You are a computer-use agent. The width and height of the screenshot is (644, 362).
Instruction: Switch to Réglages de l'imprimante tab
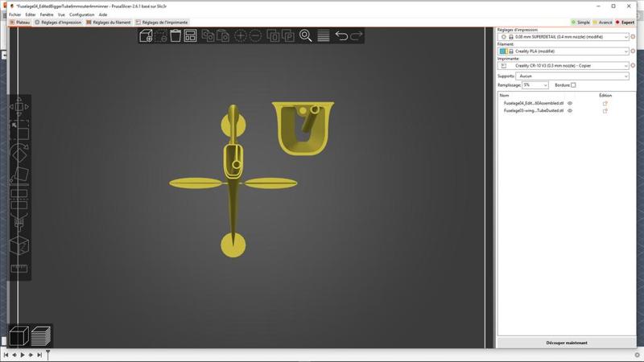(162, 23)
